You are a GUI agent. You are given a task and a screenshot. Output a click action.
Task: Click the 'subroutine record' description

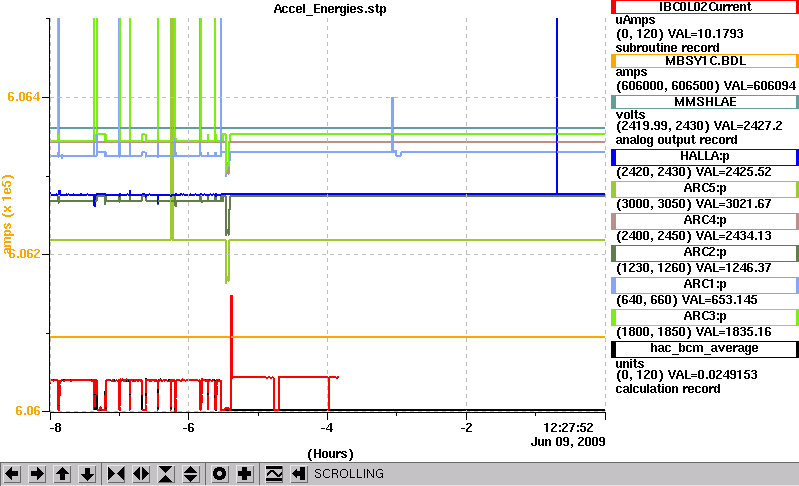(x=668, y=48)
